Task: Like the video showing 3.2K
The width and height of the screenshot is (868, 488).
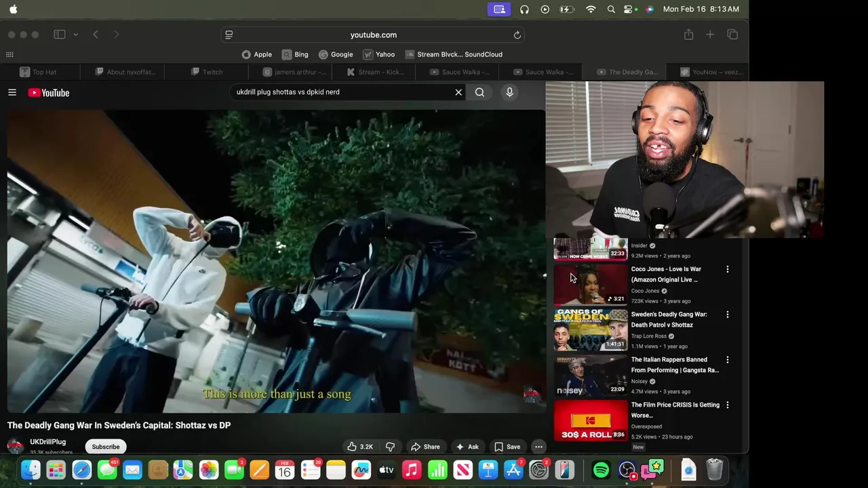Action: click(x=360, y=447)
